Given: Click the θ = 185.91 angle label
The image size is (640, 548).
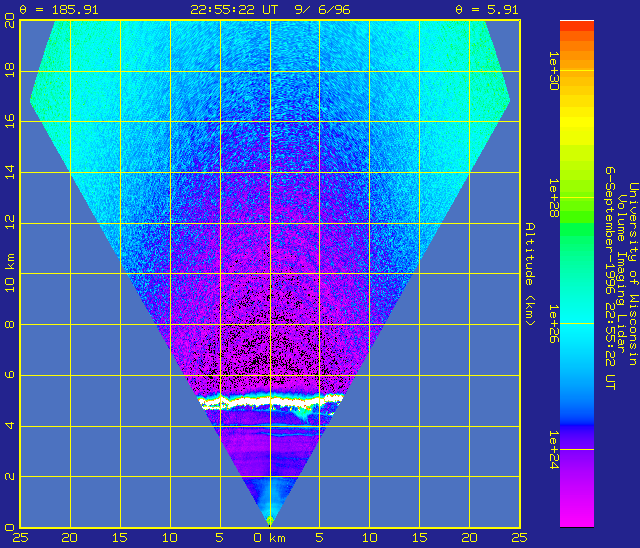Looking at the screenshot, I should (x=59, y=9).
